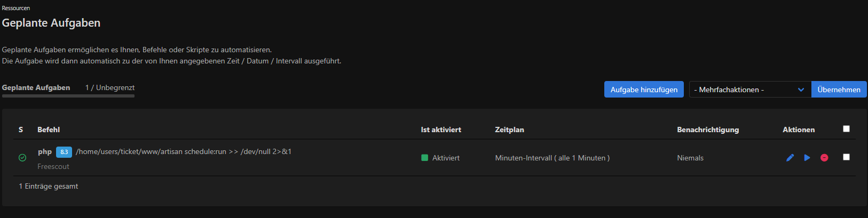Screen dimensions: 868x218
Task: Select all tasks via header checkbox
Action: click(846, 128)
